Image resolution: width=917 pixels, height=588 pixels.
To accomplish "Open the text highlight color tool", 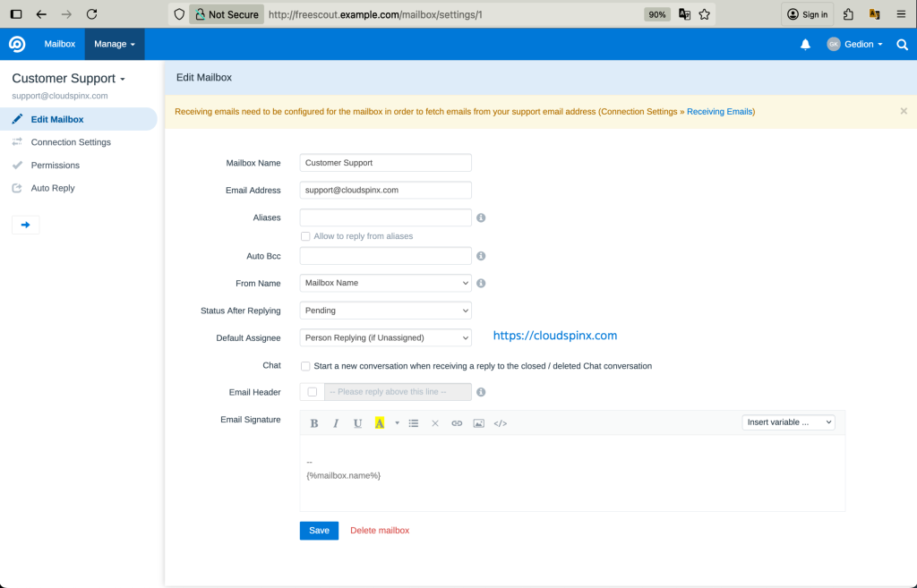I will pos(380,422).
